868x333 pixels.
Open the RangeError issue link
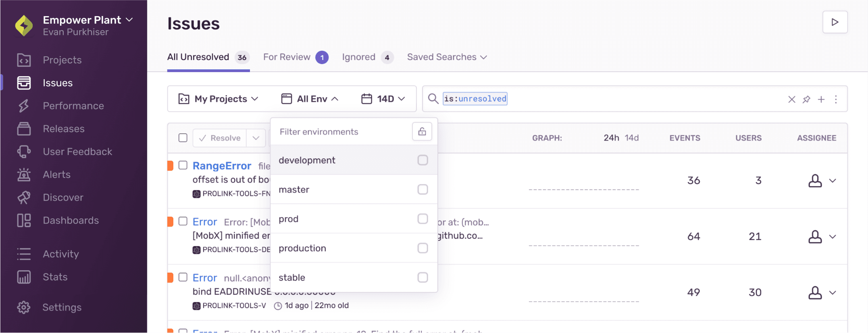tap(222, 166)
